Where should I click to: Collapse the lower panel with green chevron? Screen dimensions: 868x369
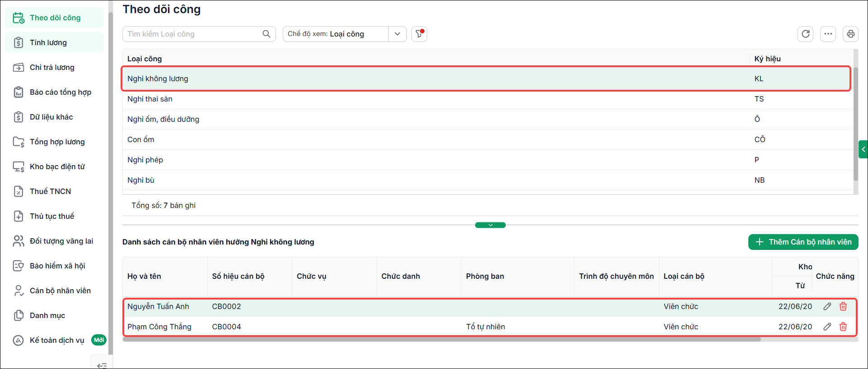tap(490, 225)
